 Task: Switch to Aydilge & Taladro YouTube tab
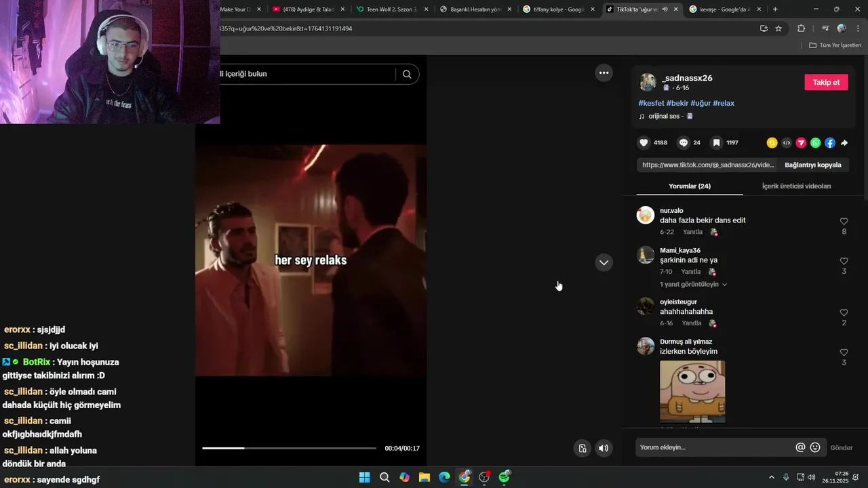click(x=309, y=9)
